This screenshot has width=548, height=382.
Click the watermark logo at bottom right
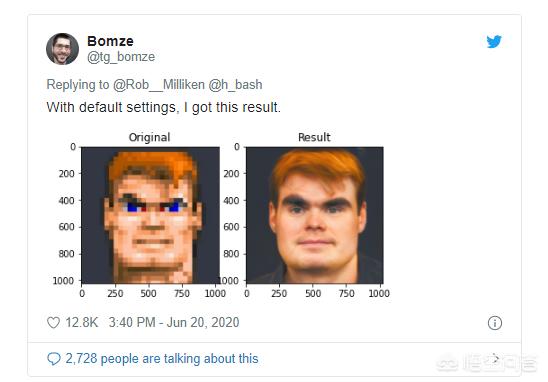(486, 363)
